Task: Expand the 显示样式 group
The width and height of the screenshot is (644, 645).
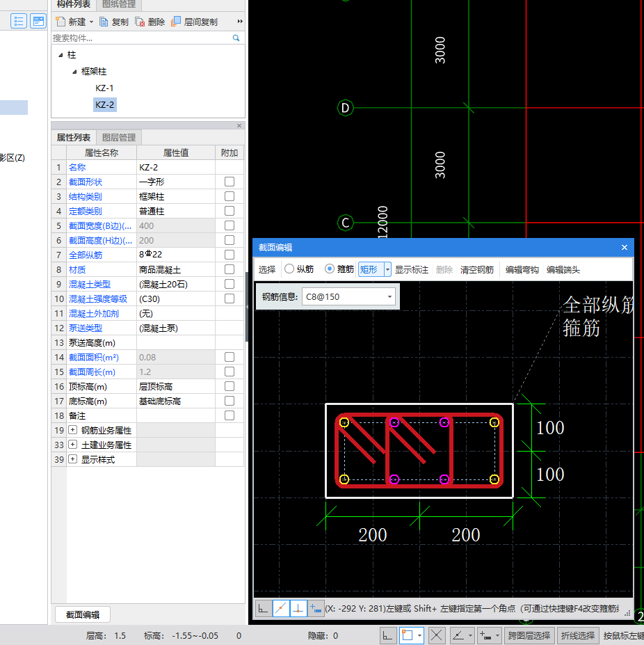Action: [x=73, y=459]
